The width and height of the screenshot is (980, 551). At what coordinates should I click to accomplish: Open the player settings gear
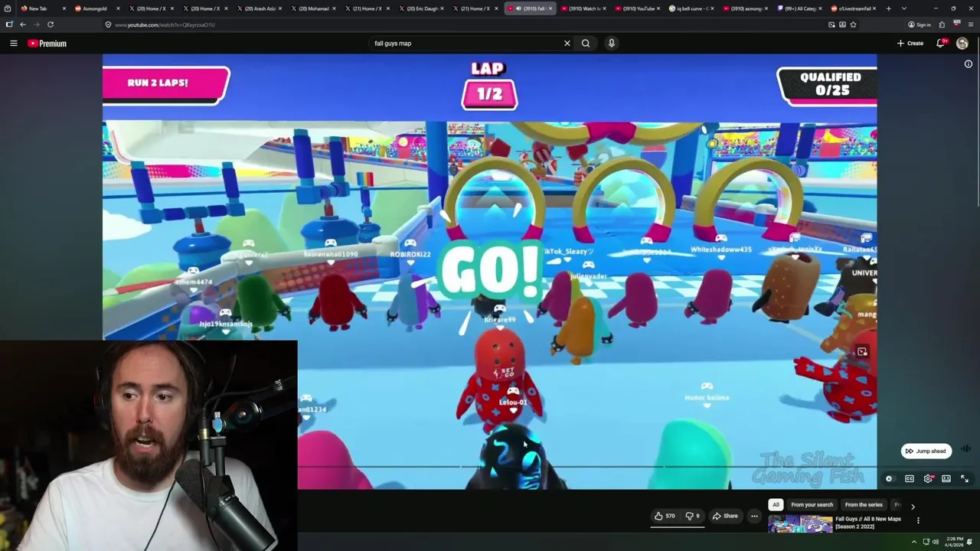(x=928, y=479)
